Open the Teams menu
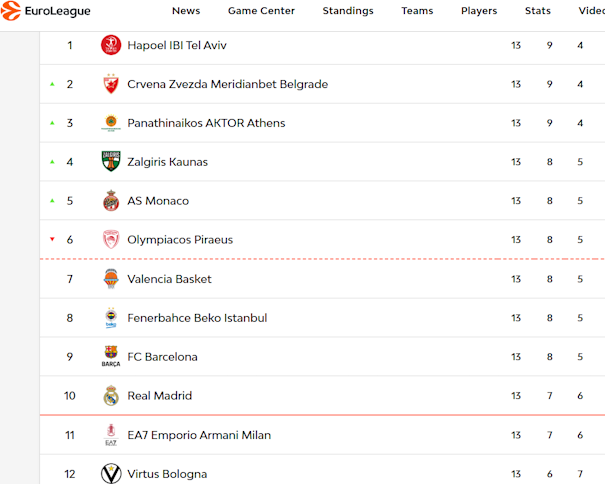 click(417, 11)
